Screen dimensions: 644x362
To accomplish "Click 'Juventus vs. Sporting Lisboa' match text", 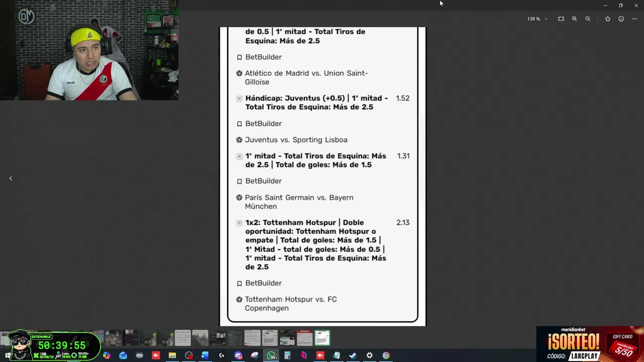I will 296,140.
